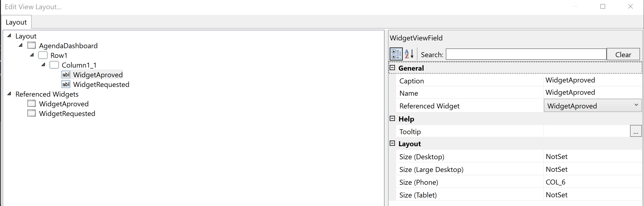Image resolution: width=644 pixels, height=206 pixels.
Task: Select the Column1_1 box icon
Action: pyautogui.click(x=54, y=65)
